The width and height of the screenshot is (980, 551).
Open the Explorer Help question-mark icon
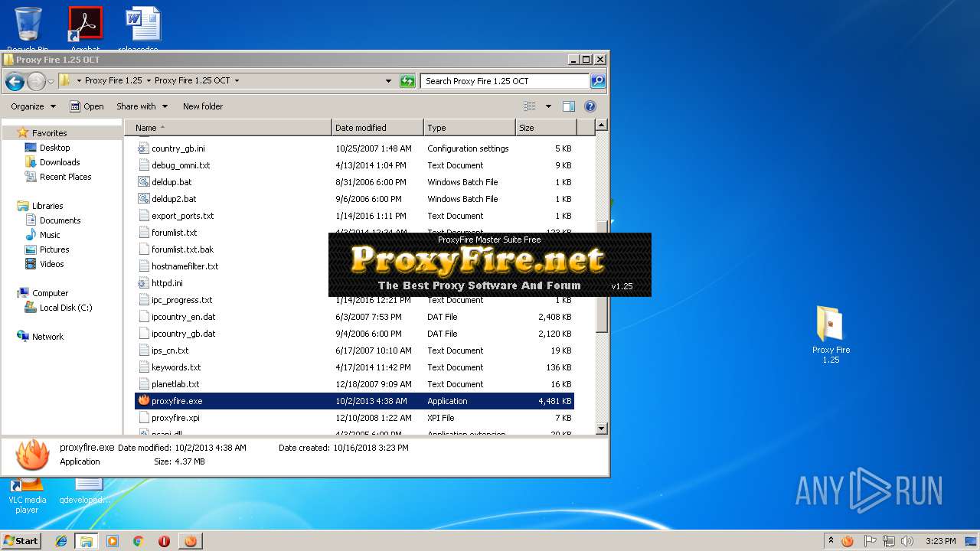point(590,106)
